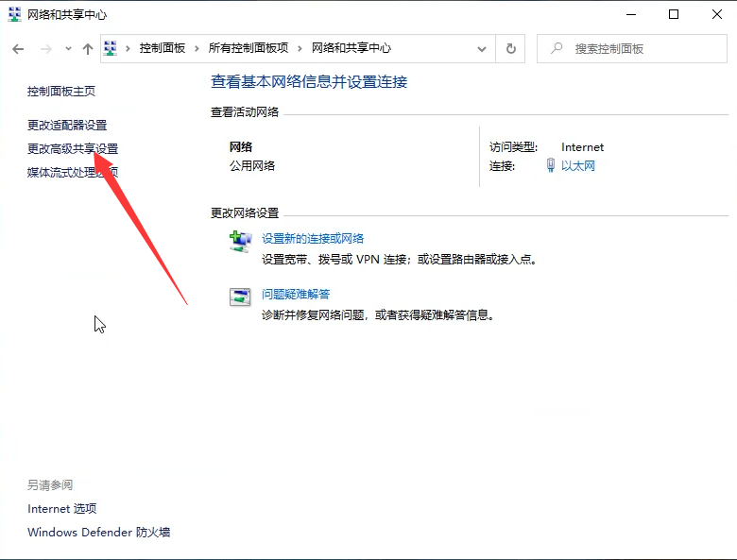
Task: Expand chevron after 所有控制面板项 breadcrumb
Action: [300, 48]
